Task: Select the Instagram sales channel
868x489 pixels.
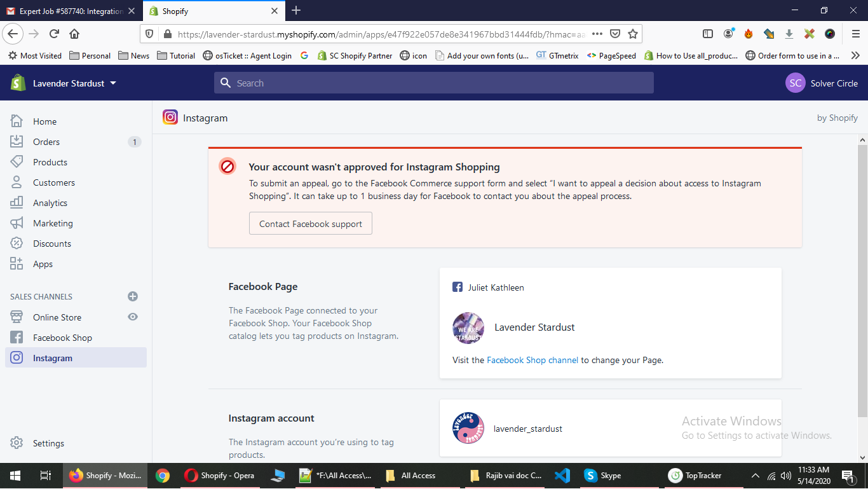Action: pyautogui.click(x=76, y=358)
